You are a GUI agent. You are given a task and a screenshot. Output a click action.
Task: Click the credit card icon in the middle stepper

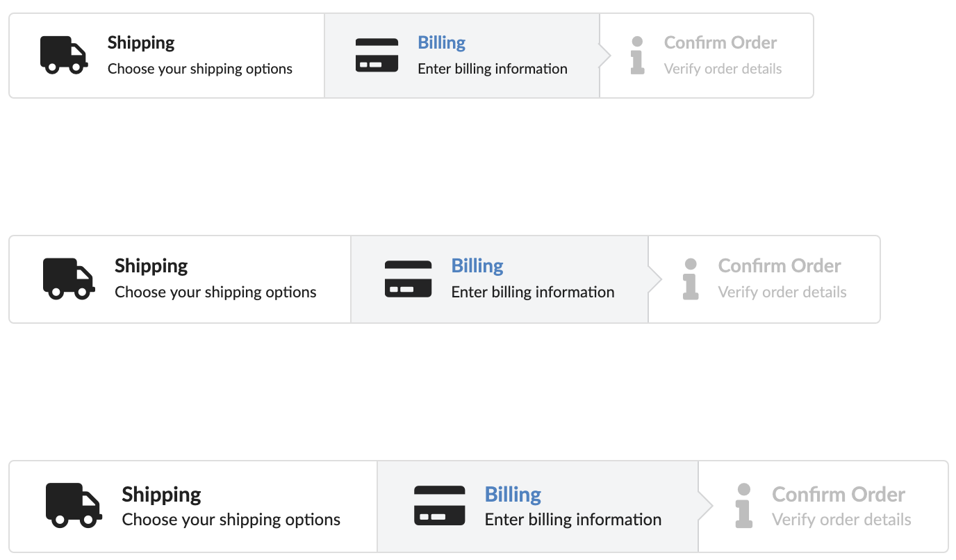[408, 279]
